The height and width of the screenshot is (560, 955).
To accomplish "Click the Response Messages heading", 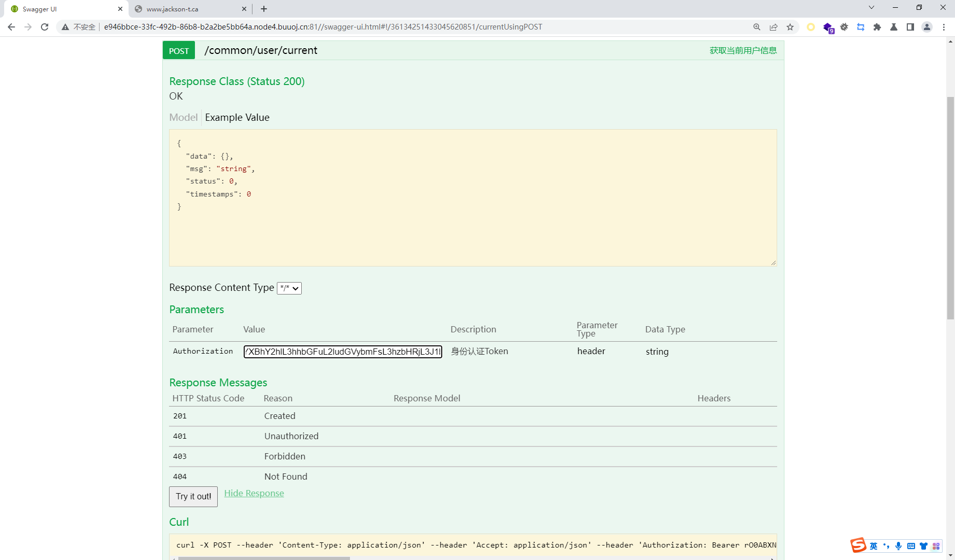I will [218, 383].
